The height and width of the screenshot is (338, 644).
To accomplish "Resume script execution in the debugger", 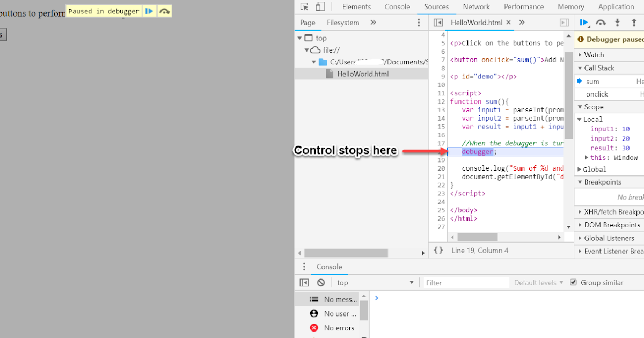I will click(x=583, y=22).
